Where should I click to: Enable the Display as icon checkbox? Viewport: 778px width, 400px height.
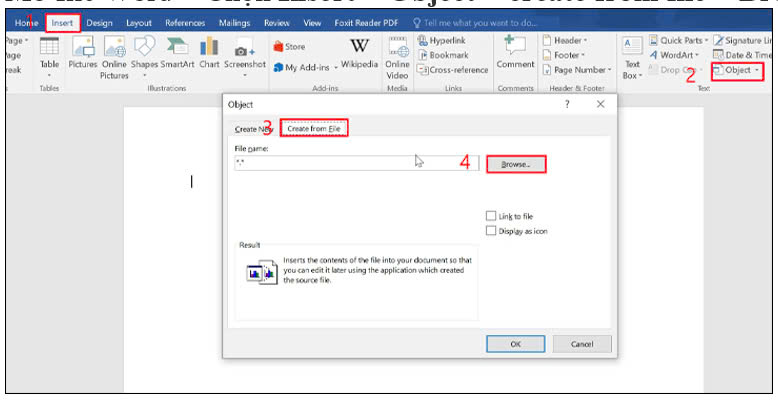(491, 231)
